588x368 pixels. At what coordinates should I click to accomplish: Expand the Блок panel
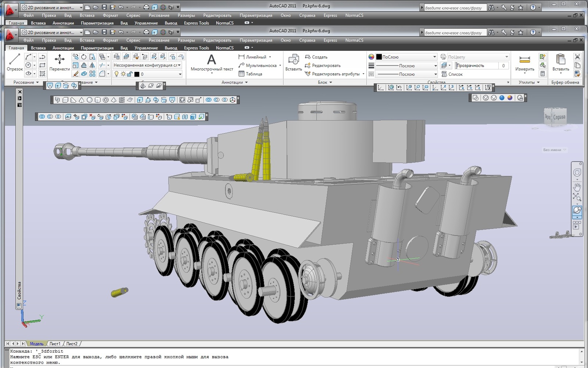click(x=325, y=82)
